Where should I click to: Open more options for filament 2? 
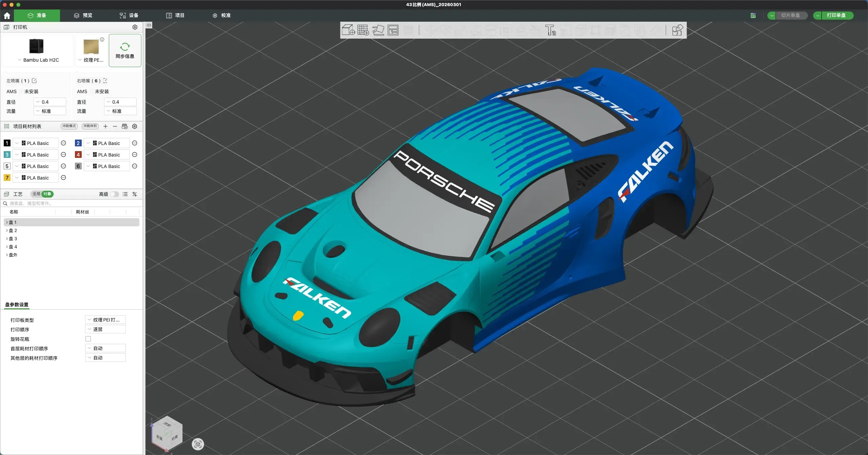point(135,143)
